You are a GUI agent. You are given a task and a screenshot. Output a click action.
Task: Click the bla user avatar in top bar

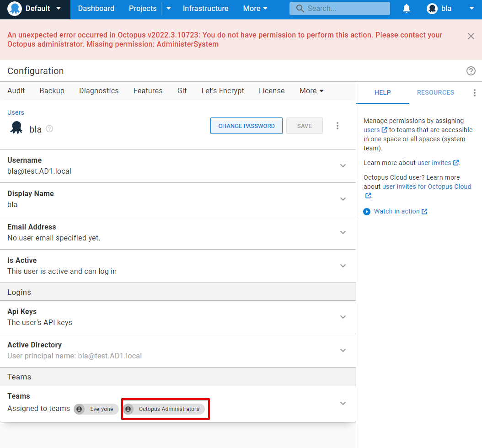[432, 8]
